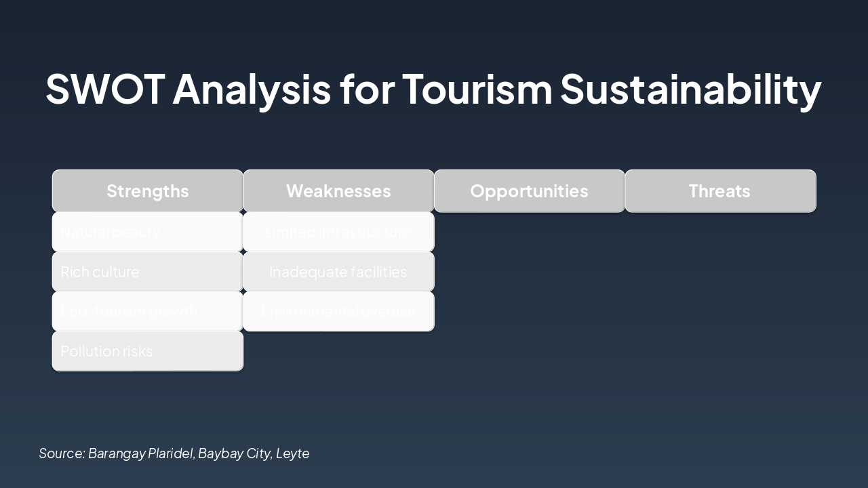The image size is (868, 488).
Task: Click the Opportunities header cell
Action: 529,191
